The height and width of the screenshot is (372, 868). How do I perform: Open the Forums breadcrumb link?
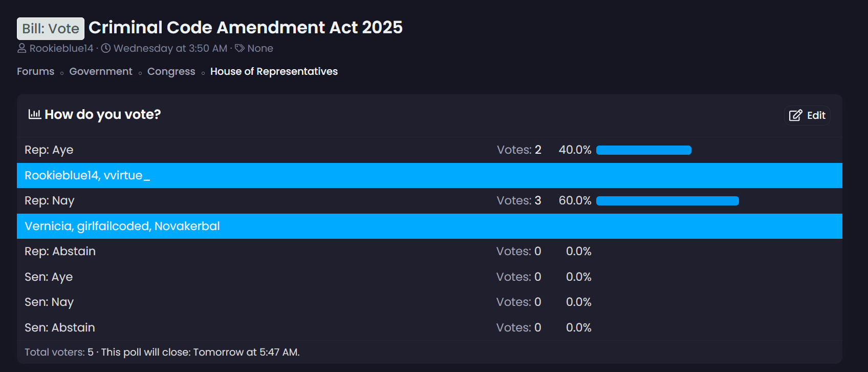tap(35, 71)
